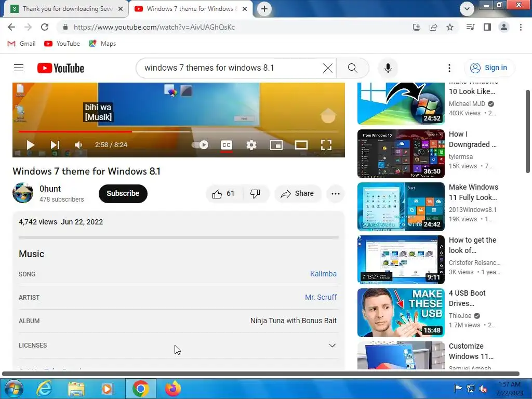Screen dimensions: 532x399
Task: Launch Internet Explorer from taskbar
Action: pyautogui.click(x=44, y=389)
